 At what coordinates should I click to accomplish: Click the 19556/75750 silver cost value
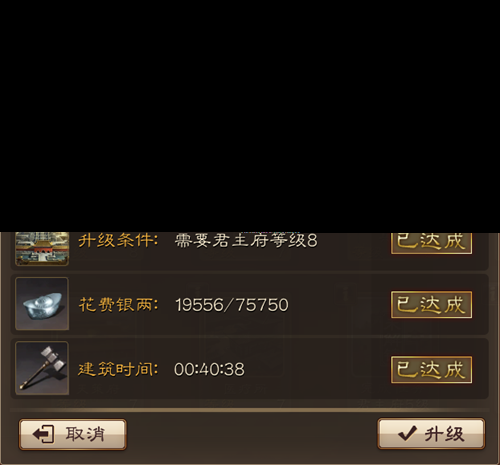coord(232,305)
